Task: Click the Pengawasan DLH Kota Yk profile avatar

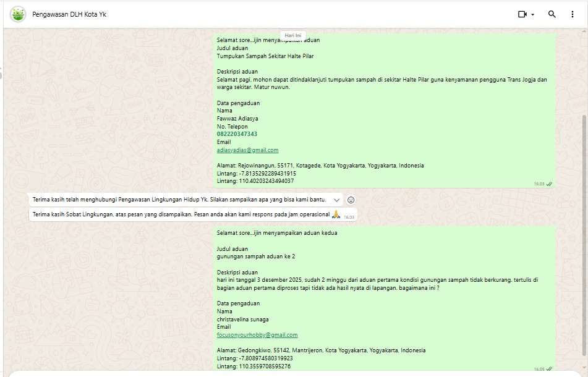Action: click(x=18, y=14)
